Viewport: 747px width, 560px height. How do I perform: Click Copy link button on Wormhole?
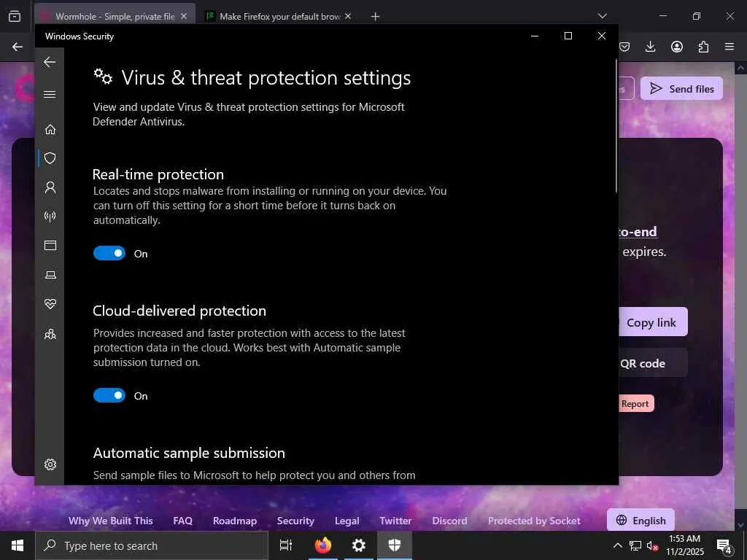tap(653, 322)
